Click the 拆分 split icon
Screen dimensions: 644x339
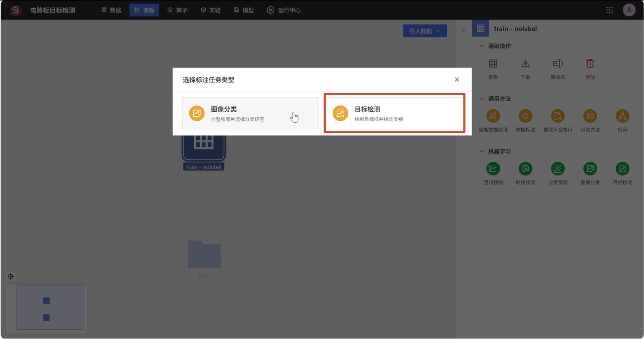pyautogui.click(x=623, y=116)
